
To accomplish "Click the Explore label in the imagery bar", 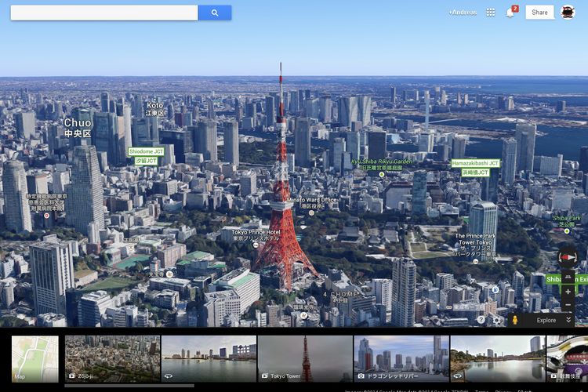I will click(546, 320).
